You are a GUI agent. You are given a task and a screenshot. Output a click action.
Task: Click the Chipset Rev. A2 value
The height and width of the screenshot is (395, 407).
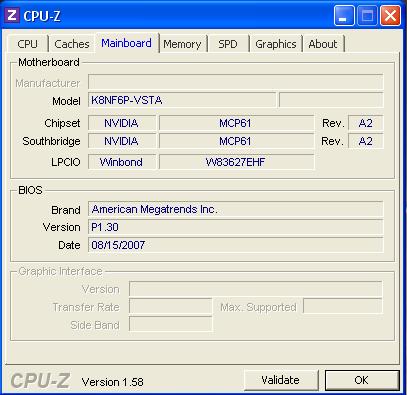coord(366,123)
